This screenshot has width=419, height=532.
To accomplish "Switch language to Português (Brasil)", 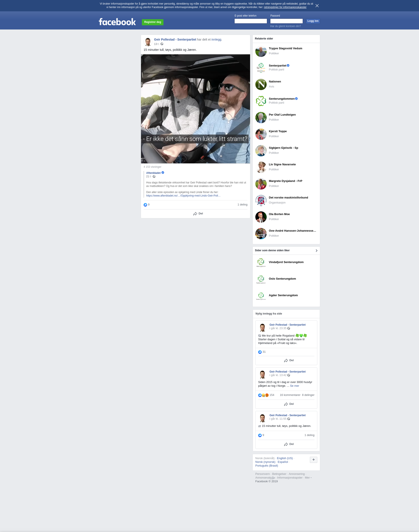I will [x=267, y=465].
